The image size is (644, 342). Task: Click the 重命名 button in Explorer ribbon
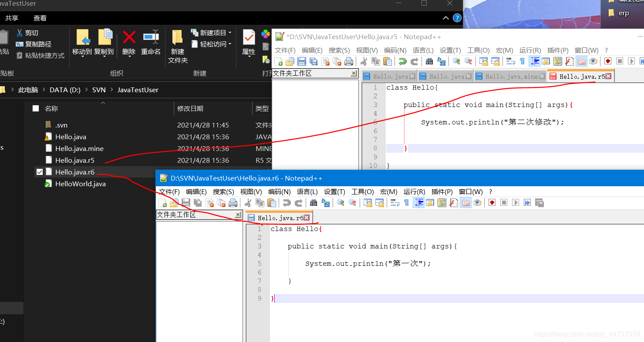pos(151,43)
